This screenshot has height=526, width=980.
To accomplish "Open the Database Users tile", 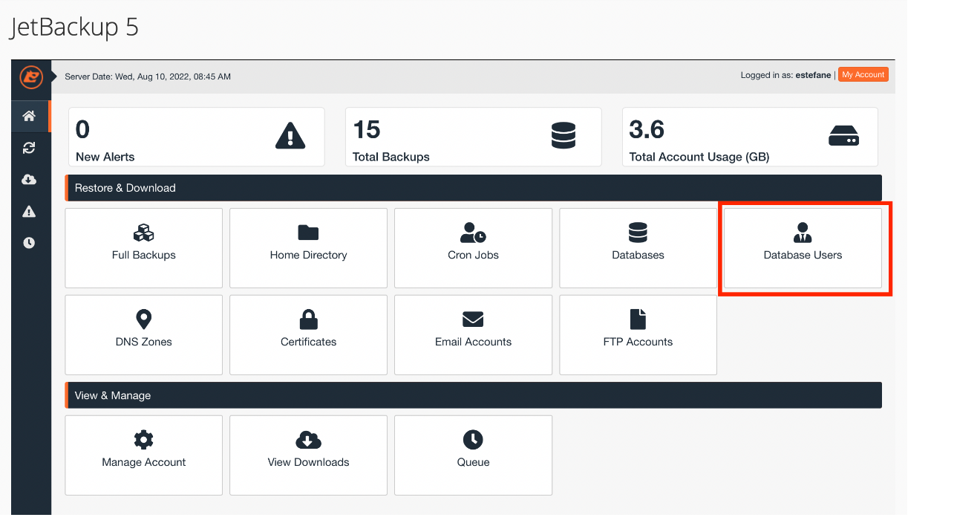I will click(x=803, y=248).
